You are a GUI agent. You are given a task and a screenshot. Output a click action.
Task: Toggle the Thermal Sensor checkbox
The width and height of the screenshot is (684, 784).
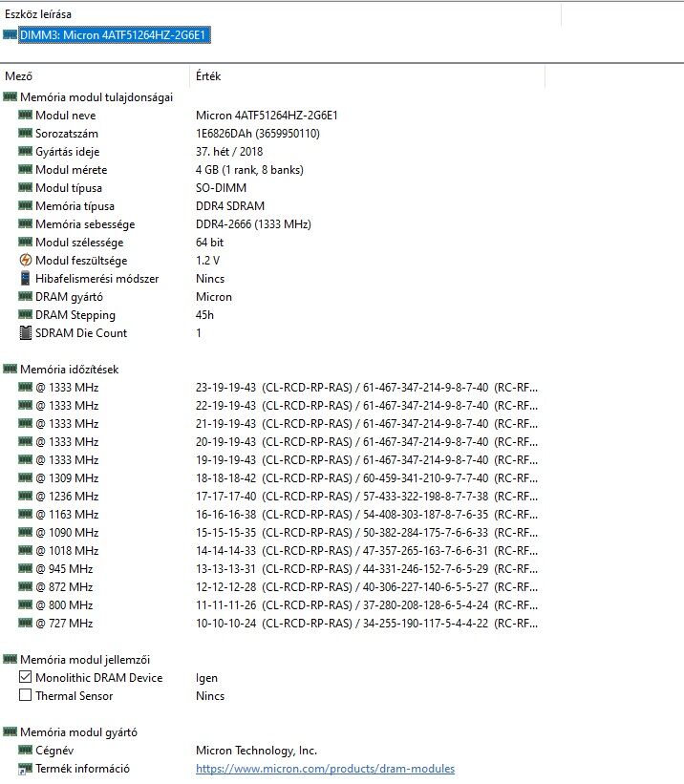pos(25,695)
